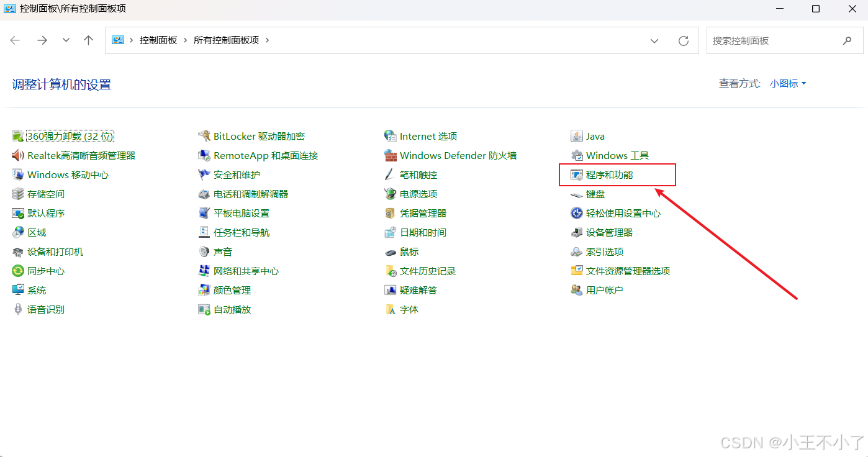Open the 查看方式 小图标 dropdown

coord(788,83)
